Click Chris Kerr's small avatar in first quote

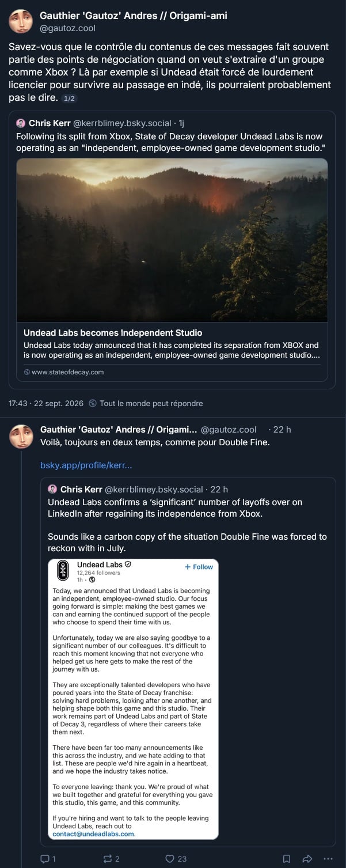21,123
